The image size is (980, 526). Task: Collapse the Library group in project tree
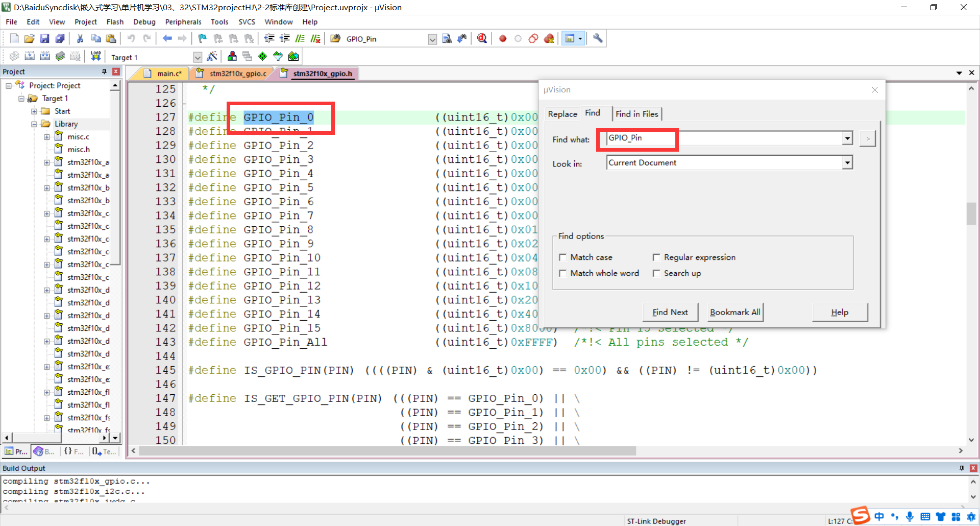click(34, 124)
